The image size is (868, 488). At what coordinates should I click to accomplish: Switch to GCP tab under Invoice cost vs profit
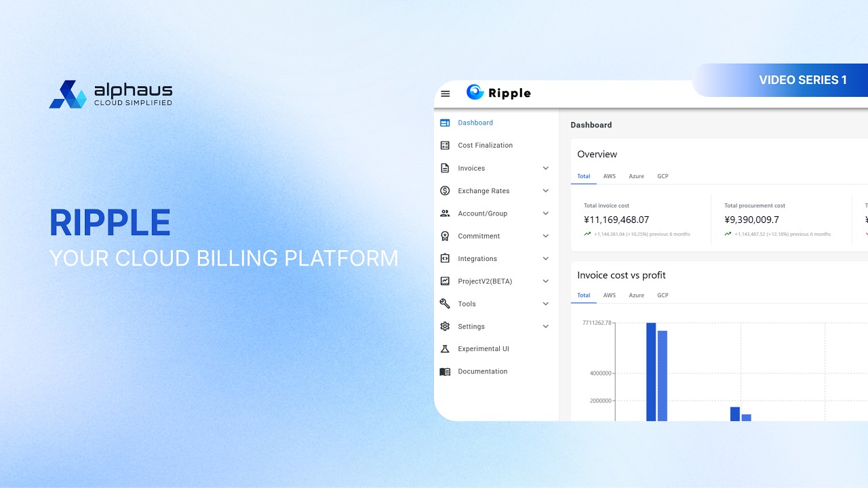click(663, 296)
